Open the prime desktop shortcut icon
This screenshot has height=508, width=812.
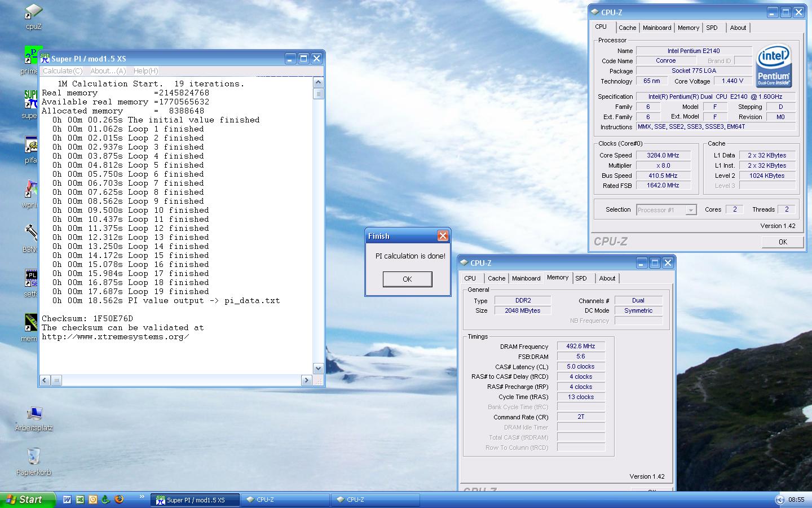tap(32, 55)
